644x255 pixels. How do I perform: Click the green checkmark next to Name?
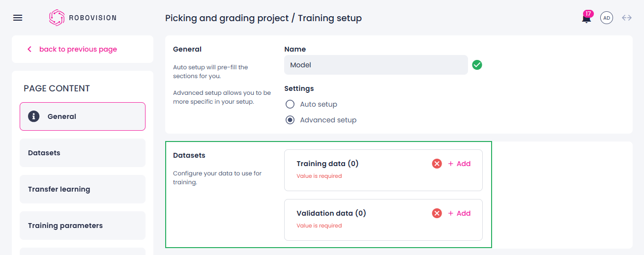[477, 65]
